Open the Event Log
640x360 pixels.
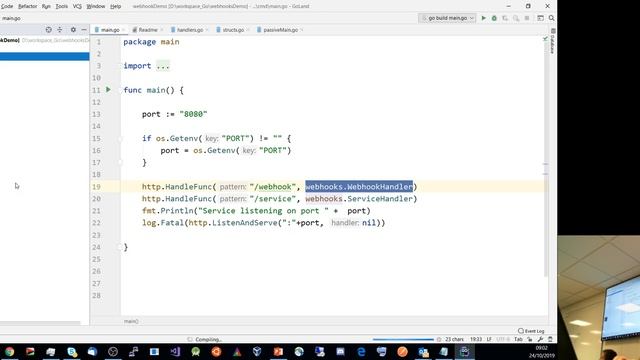tap(531, 331)
